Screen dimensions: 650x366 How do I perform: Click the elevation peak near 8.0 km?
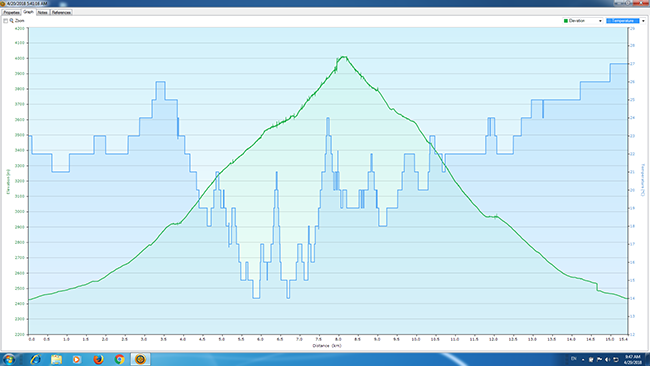[x=343, y=57]
